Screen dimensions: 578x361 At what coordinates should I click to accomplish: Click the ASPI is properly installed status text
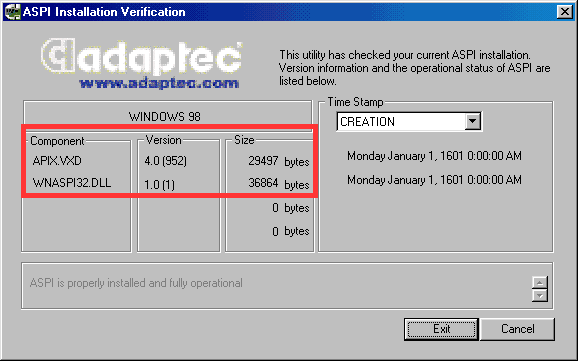click(136, 283)
